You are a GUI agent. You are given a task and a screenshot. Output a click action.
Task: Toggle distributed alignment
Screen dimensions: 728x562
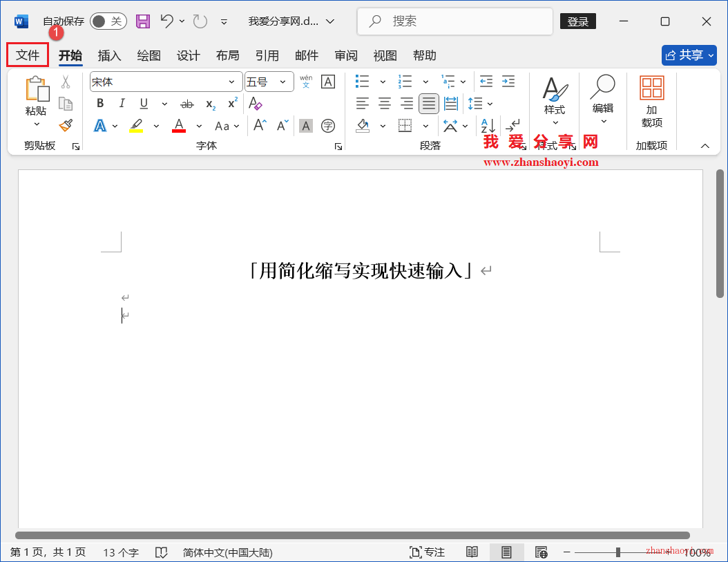tap(451, 103)
